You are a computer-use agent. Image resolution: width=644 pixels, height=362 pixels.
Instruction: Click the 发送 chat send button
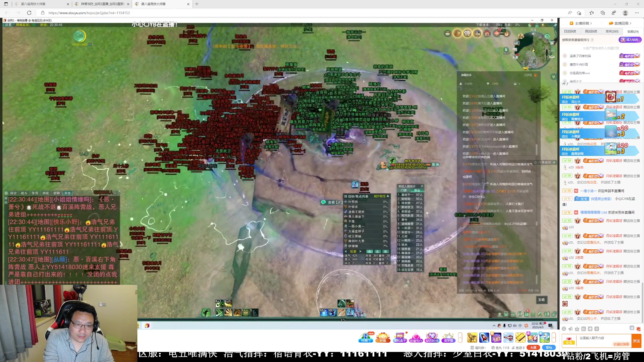636,341
